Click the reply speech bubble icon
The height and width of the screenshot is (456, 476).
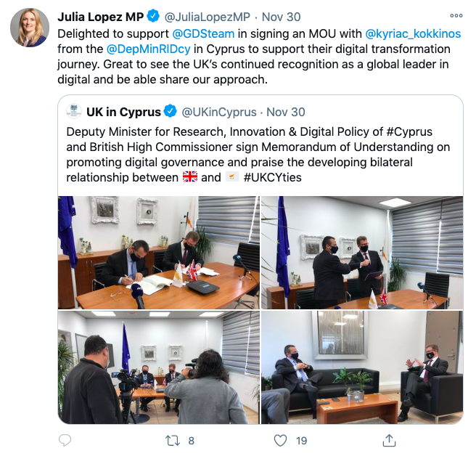coord(65,440)
